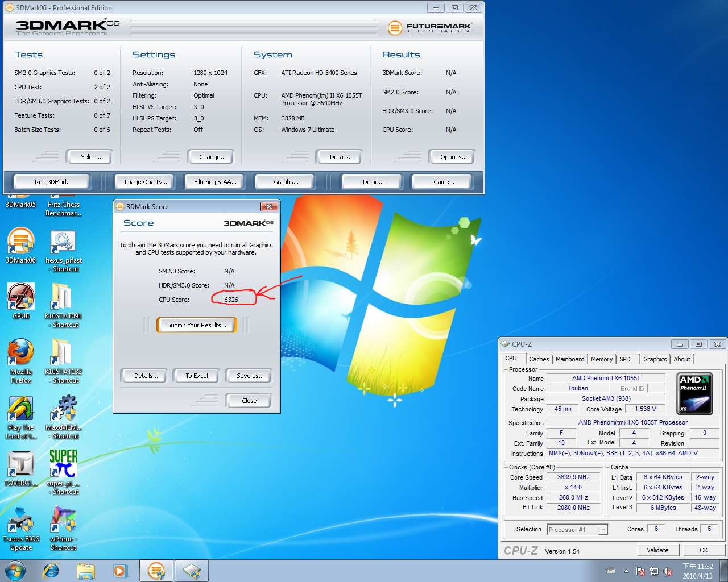This screenshot has height=582, width=728.
Task: Open the network tray icon
Action: [x=654, y=571]
